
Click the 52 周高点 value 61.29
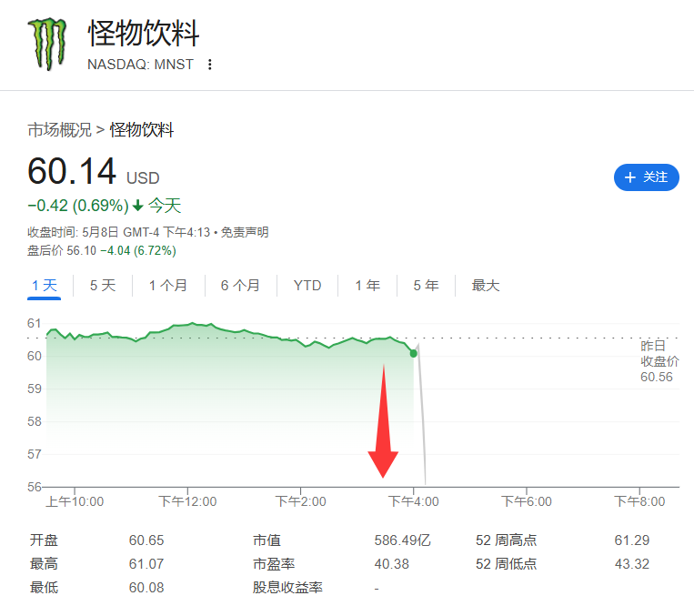631,540
